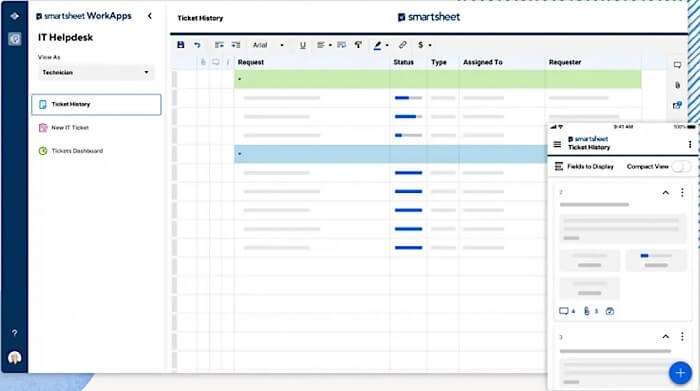Open the user profile avatar
The width and height of the screenshot is (700, 391).
coord(14,358)
